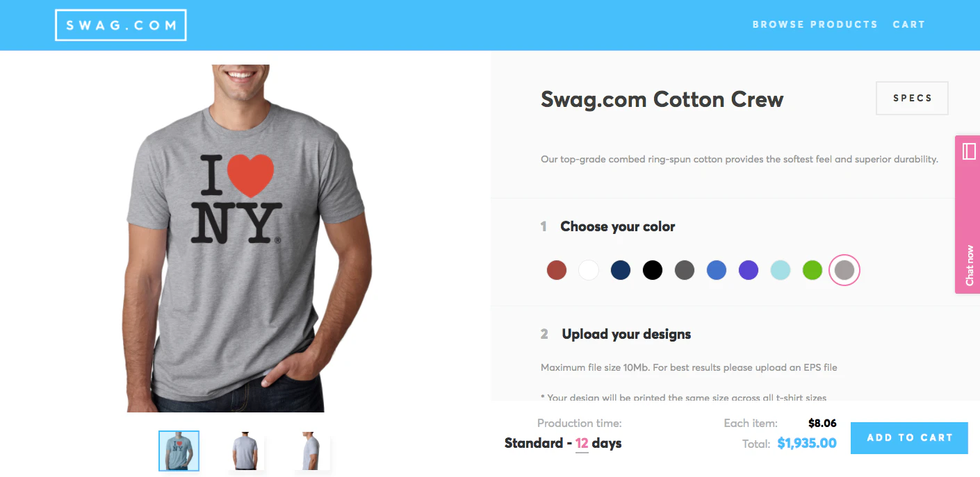Show the side view thumbnail
Image resolution: width=980 pixels, height=477 pixels.
click(311, 451)
